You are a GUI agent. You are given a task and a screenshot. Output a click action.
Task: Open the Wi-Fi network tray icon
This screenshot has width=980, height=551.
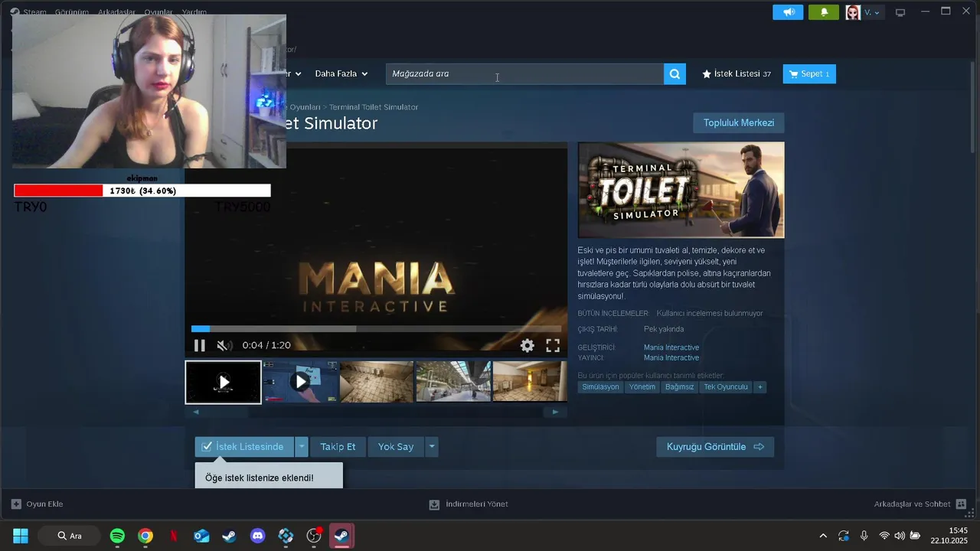pos(884,536)
